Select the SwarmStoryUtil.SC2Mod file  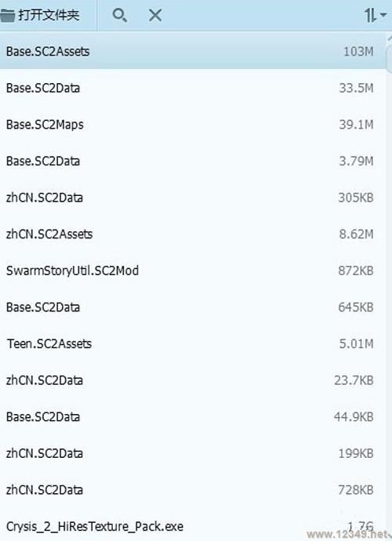[x=193, y=270]
